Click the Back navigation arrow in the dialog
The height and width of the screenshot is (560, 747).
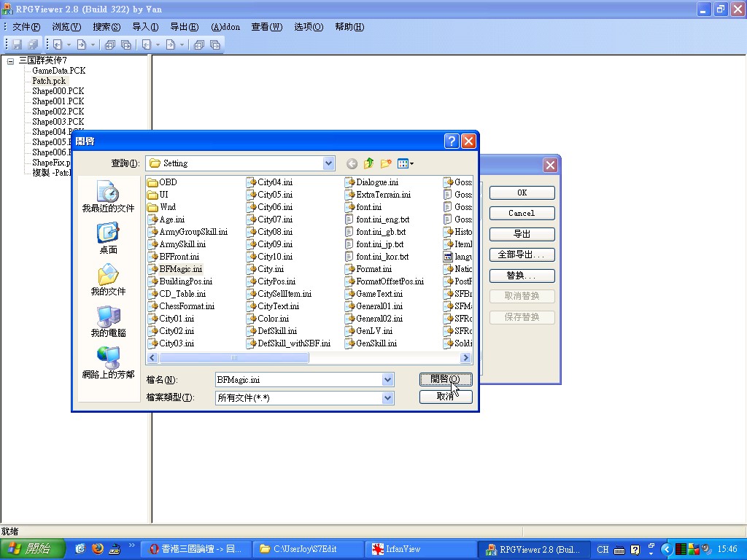[x=352, y=163]
